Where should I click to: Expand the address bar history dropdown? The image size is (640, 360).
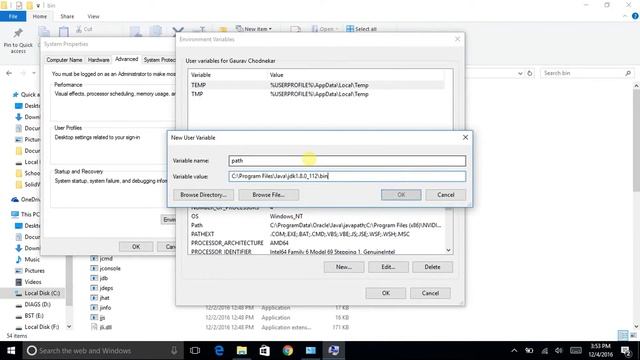click(x=520, y=73)
